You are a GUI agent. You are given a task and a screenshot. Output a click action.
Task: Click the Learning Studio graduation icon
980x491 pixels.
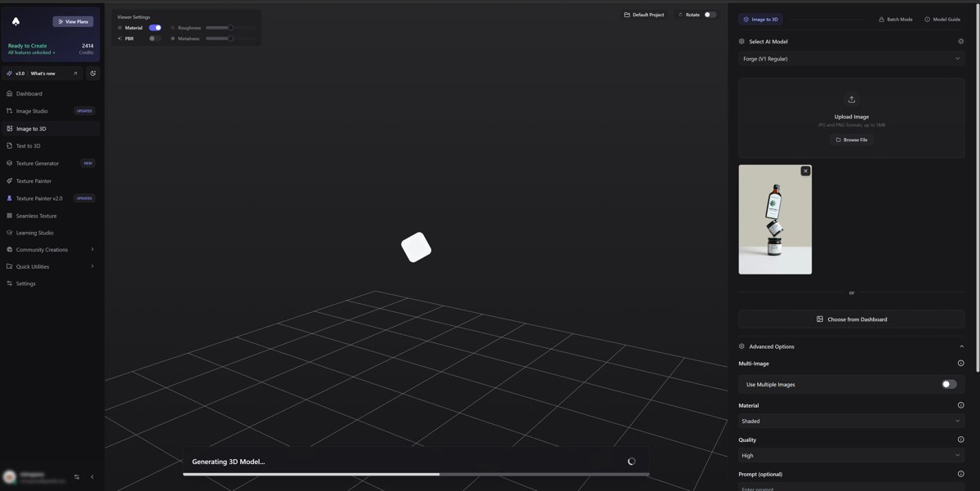click(9, 233)
